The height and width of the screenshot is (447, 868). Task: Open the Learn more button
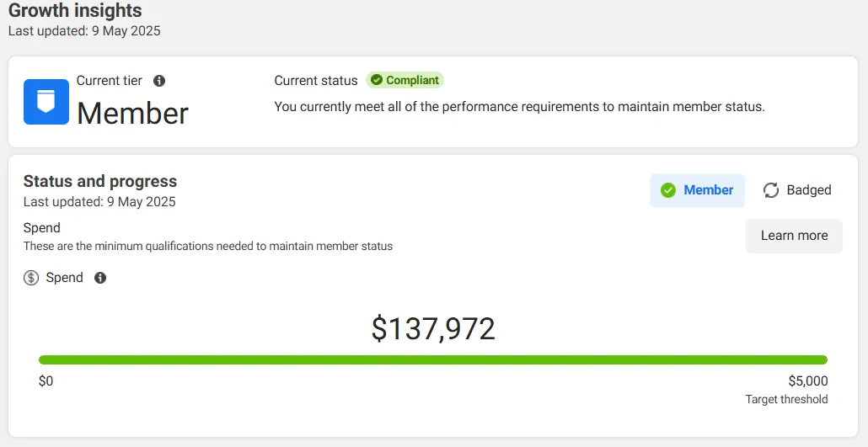[x=794, y=236]
